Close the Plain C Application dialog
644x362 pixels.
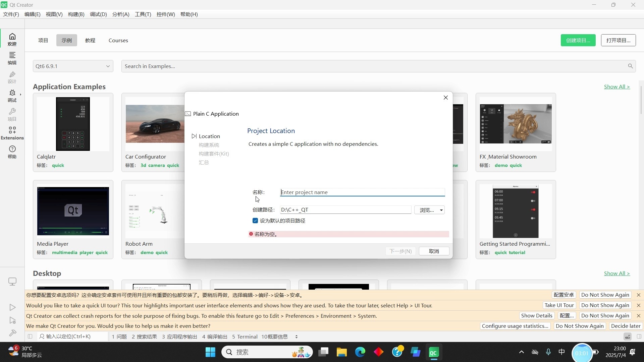[446, 98]
